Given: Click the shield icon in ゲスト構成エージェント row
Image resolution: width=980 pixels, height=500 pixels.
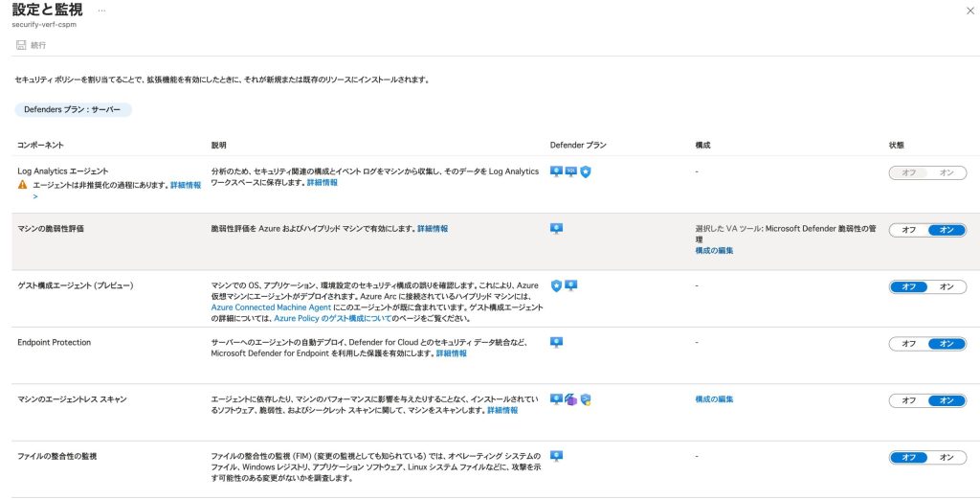Looking at the screenshot, I should click(x=556, y=285).
